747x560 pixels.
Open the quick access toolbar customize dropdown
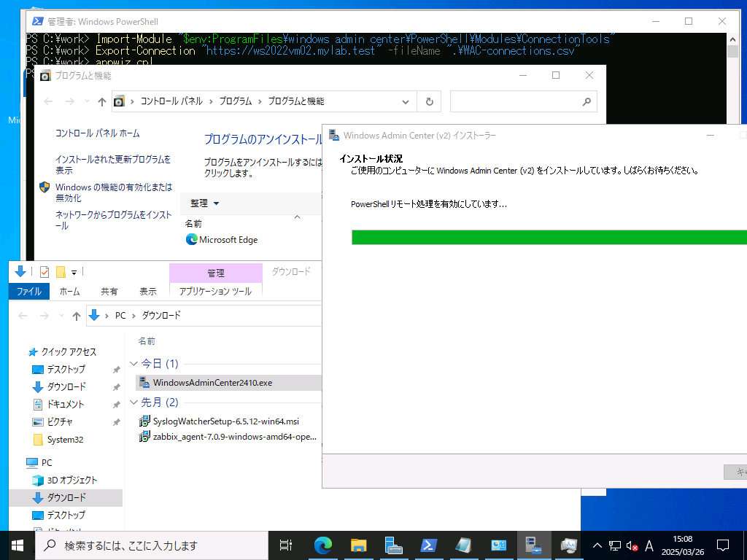(x=74, y=273)
